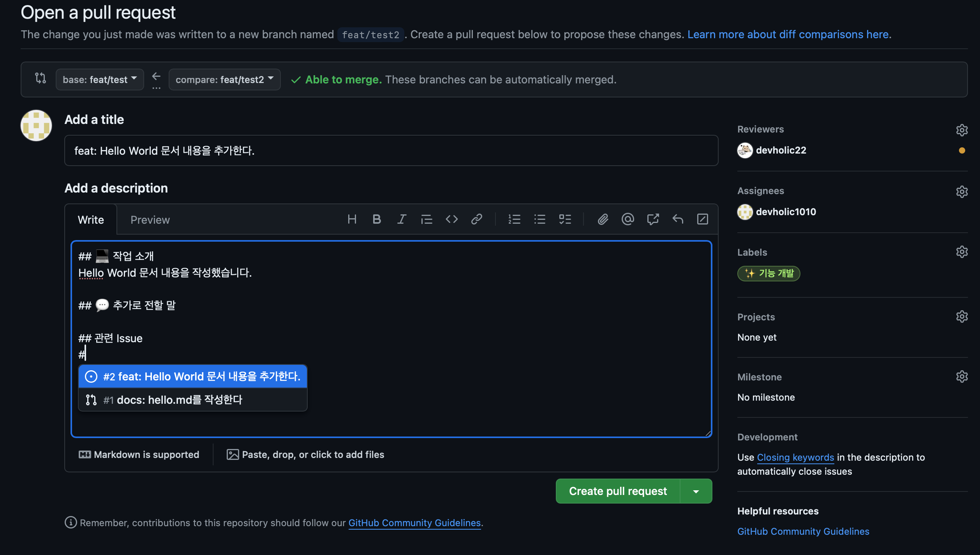Insert a task list
The width and height of the screenshot is (980, 555).
[x=565, y=219]
